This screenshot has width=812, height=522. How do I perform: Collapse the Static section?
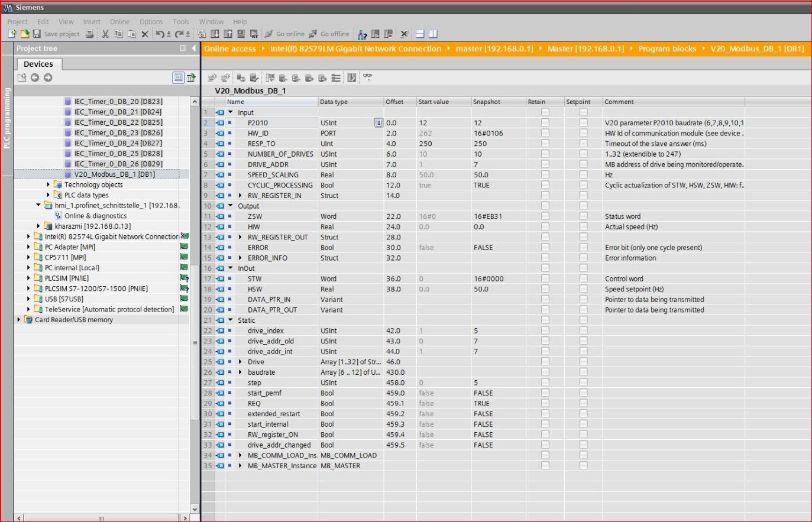pos(231,320)
